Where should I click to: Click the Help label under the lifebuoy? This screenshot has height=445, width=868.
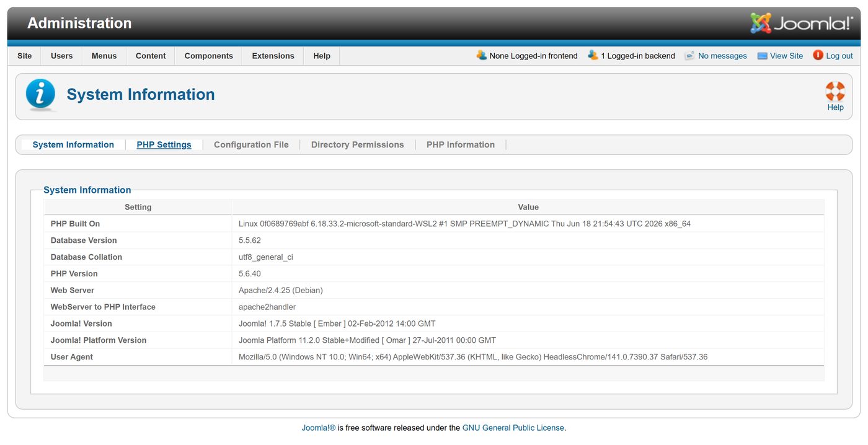click(x=835, y=107)
